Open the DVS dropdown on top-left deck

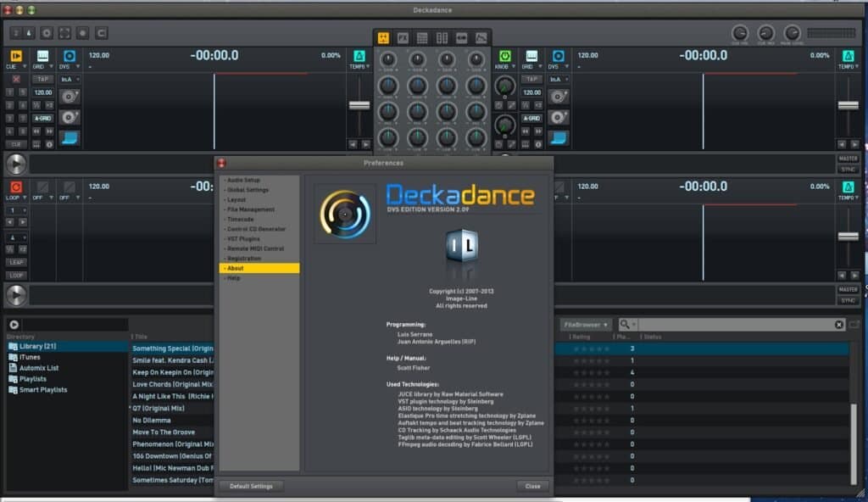78,66
